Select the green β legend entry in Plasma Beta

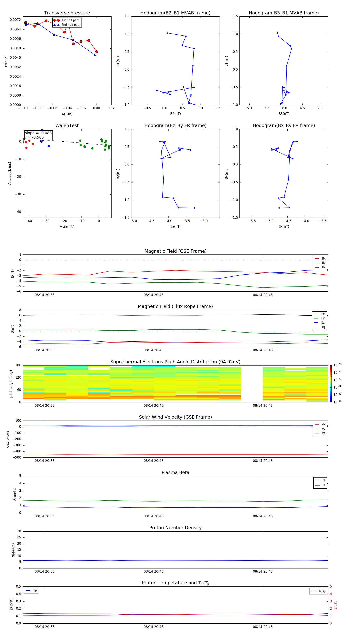[x=320, y=485]
